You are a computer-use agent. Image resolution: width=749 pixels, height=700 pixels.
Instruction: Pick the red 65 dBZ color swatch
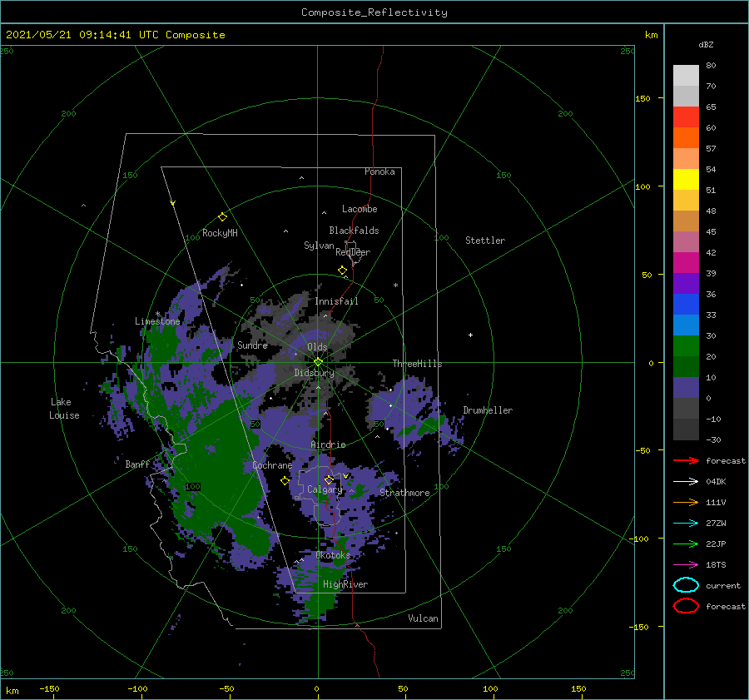point(686,117)
